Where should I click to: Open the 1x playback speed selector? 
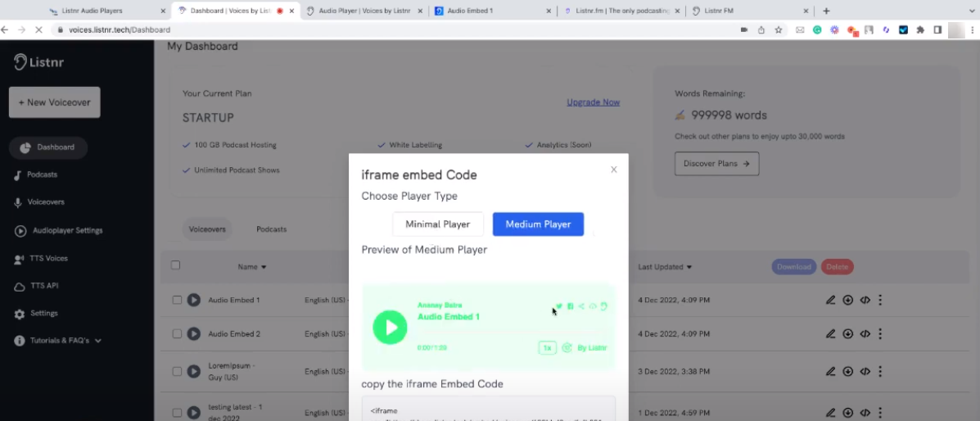pyautogui.click(x=547, y=348)
